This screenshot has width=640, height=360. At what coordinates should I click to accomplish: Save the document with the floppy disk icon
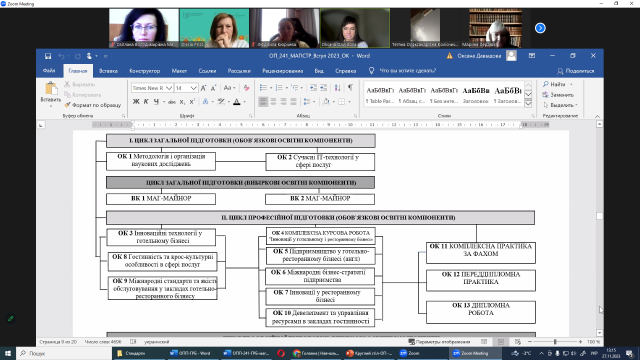click(x=48, y=56)
